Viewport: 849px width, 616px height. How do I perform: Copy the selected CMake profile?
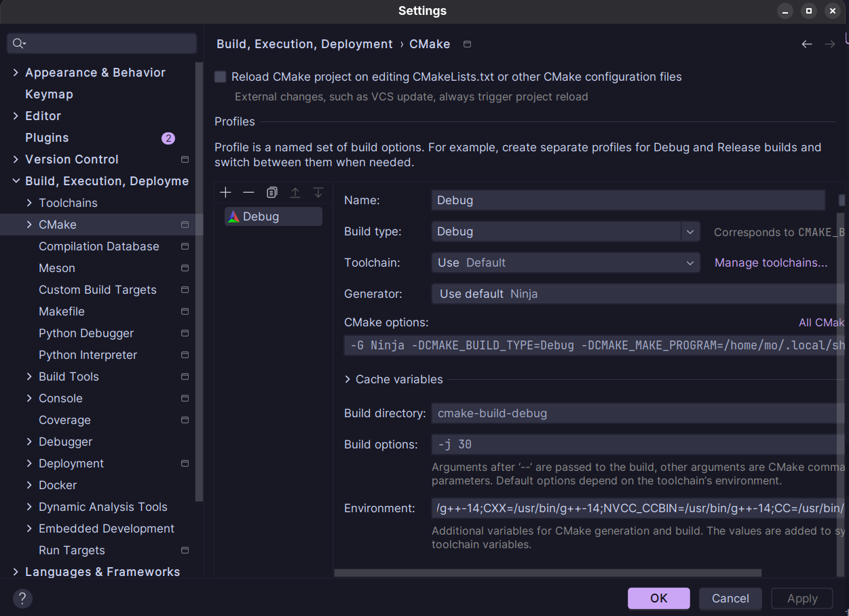(272, 193)
